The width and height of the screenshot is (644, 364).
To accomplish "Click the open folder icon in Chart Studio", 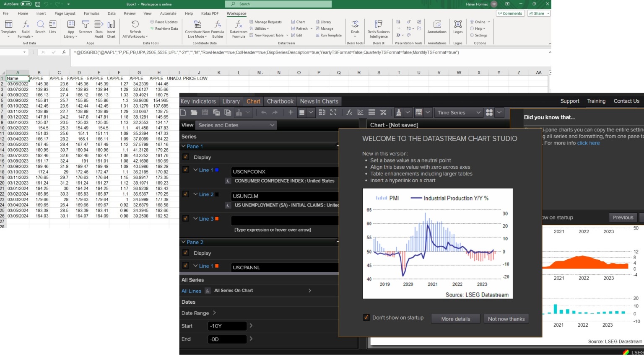I will click(194, 113).
